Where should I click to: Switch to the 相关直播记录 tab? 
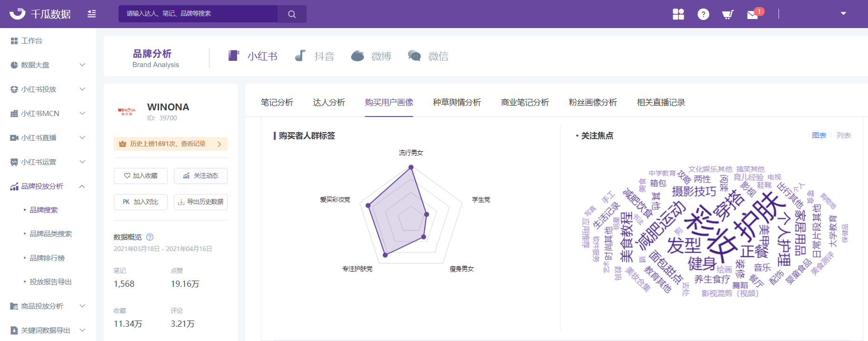point(661,102)
